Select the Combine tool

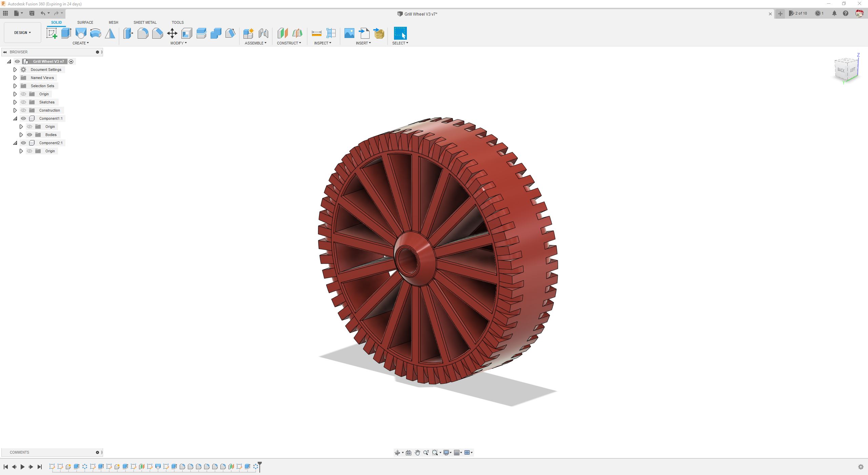[x=216, y=33]
